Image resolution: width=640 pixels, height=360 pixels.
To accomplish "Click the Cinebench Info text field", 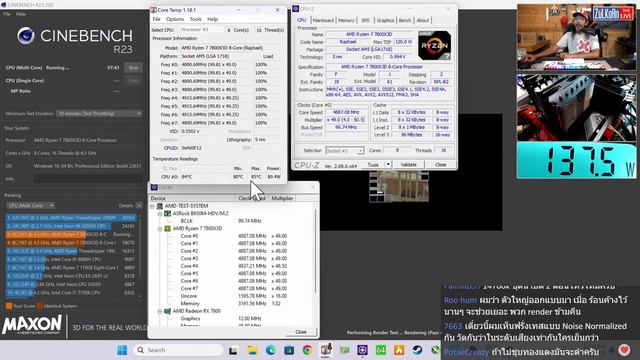I will [88, 179].
